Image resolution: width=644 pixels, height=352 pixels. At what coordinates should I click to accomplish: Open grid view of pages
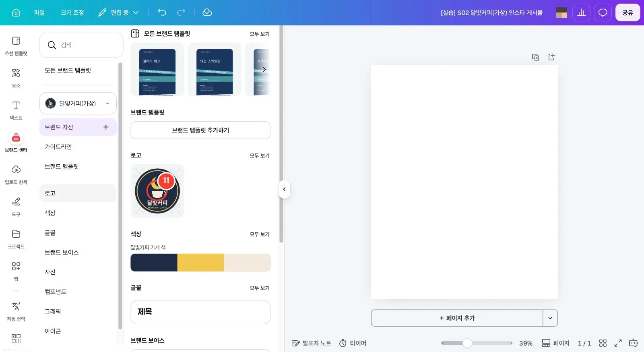pos(603,343)
